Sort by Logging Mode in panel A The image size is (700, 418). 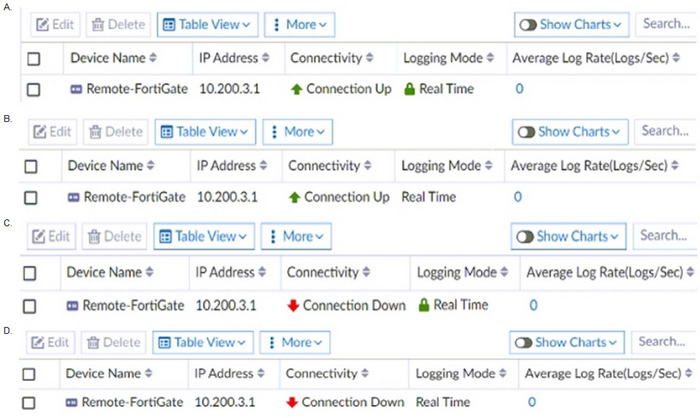coord(490,58)
